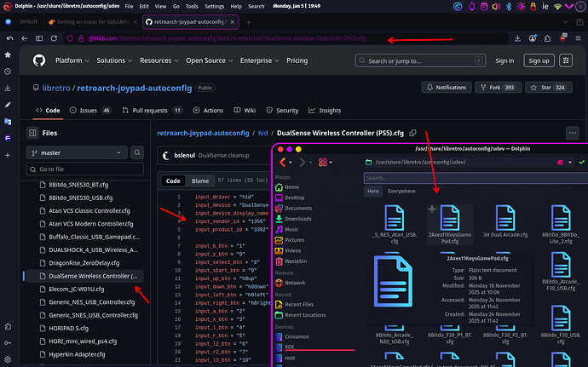Screen dimensions: 588x367
Task: Open the Downloads place in Dolphin
Action: (297, 219)
